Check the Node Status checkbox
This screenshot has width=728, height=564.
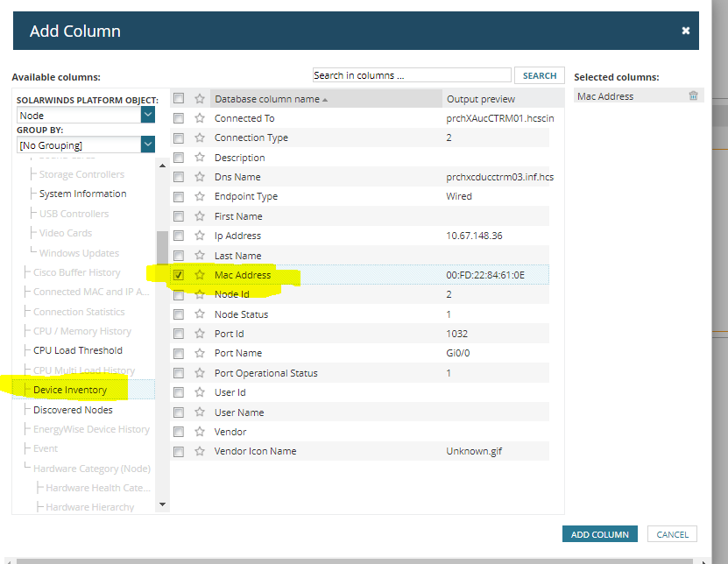(x=179, y=314)
